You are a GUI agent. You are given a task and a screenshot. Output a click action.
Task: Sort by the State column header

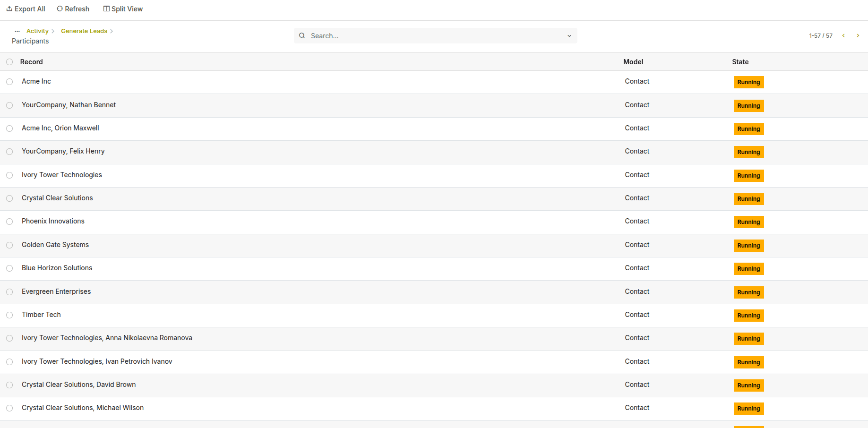click(740, 62)
